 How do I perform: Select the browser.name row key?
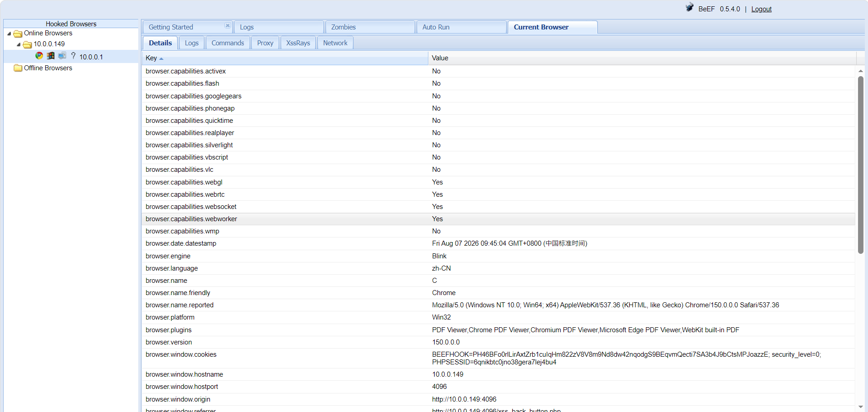[166, 281]
